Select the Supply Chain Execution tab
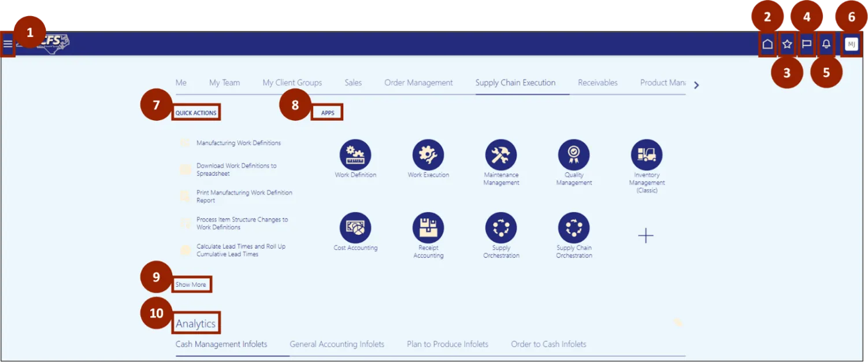868x362 pixels. [x=515, y=83]
